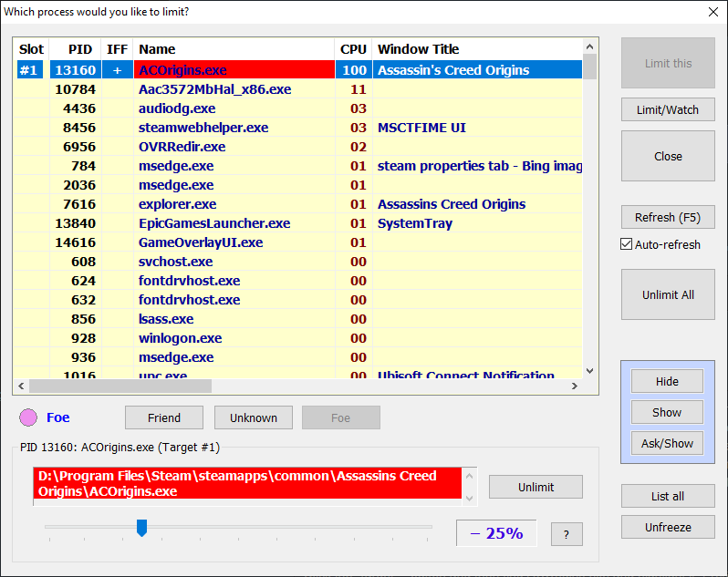Click the blue limit percentage slider handle
This screenshot has height=577, width=728.
[141, 528]
